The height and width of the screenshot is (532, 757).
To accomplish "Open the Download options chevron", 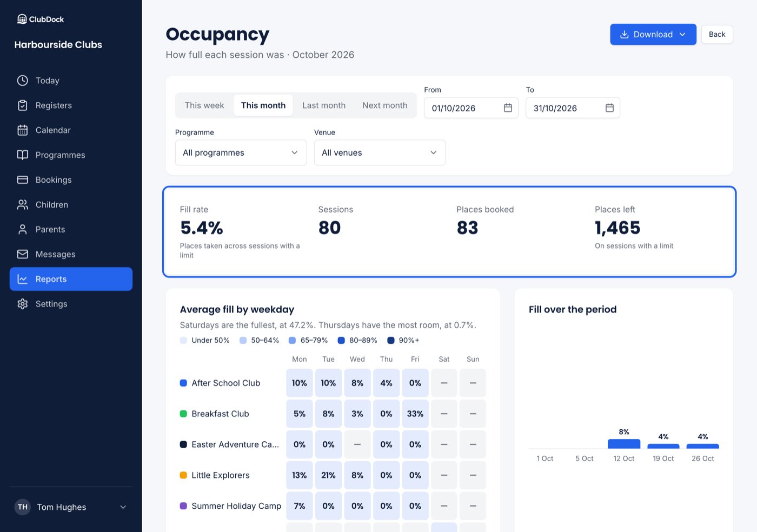I will click(682, 35).
